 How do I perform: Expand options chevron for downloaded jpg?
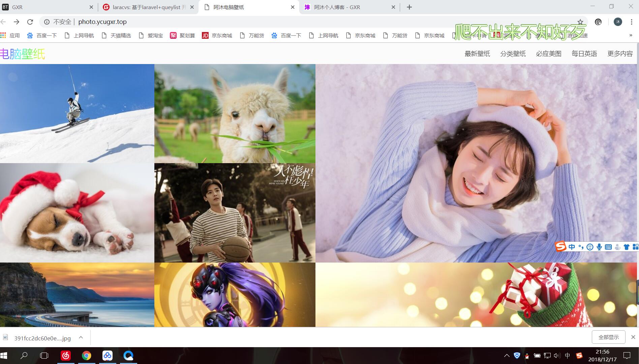(x=81, y=337)
